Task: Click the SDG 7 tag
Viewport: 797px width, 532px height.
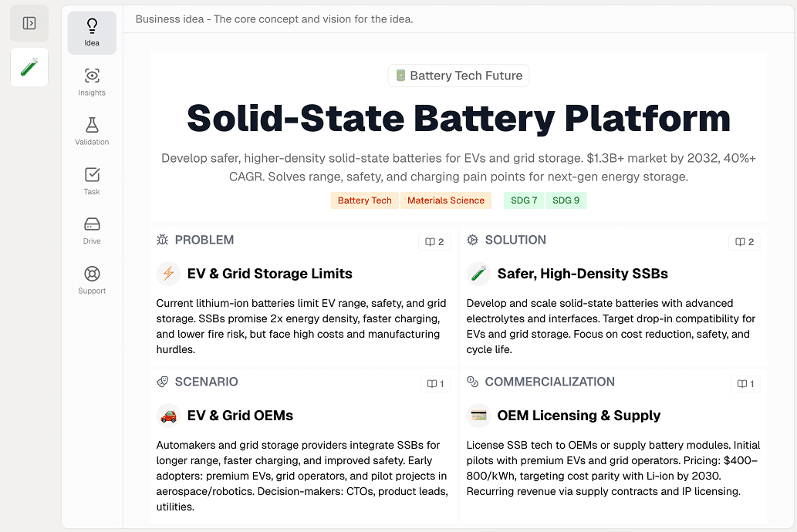Action: [524, 200]
